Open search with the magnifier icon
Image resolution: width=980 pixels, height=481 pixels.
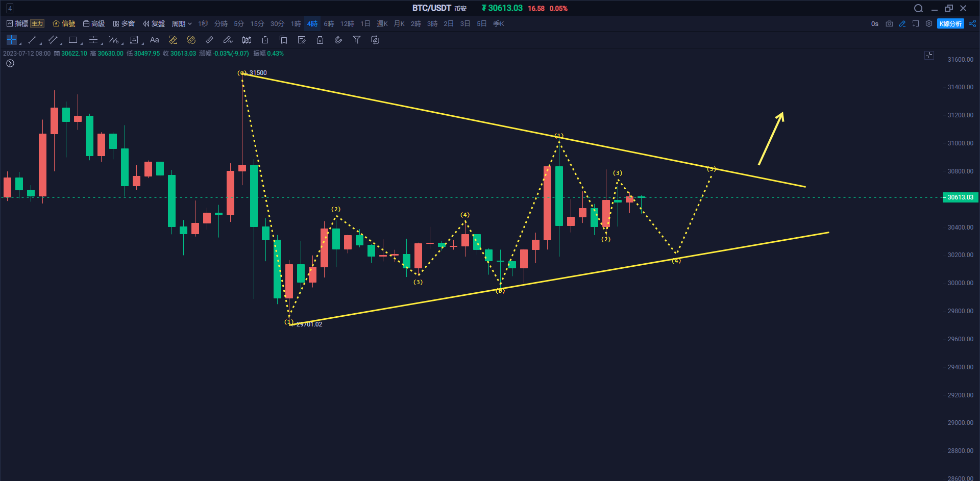point(918,8)
